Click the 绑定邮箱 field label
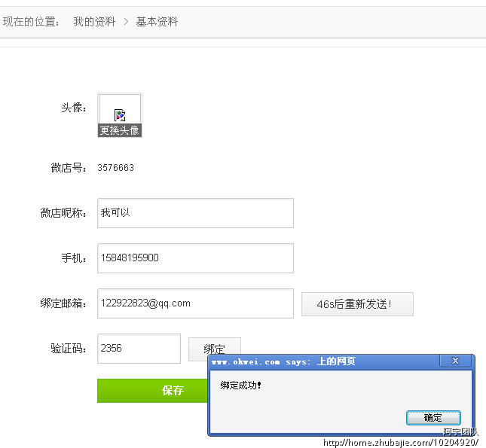The height and width of the screenshot is (448, 486). point(64,303)
